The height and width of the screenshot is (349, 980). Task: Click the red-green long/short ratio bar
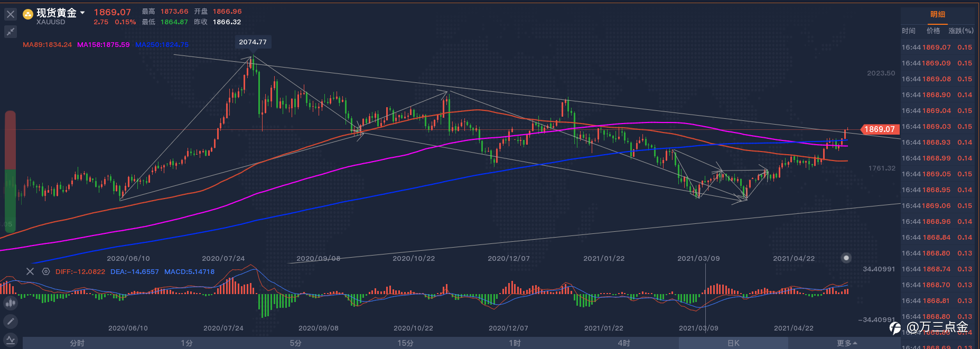click(10, 172)
